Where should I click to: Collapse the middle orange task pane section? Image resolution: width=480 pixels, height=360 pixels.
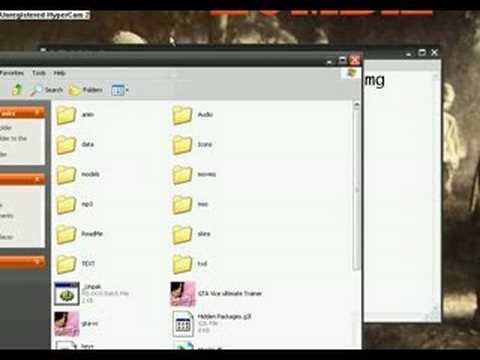click(37, 179)
